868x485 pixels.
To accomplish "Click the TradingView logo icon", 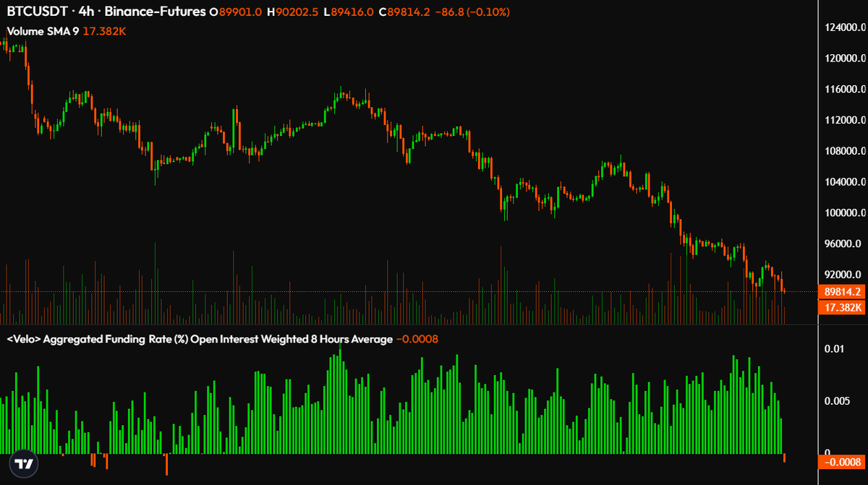I will click(x=24, y=465).
